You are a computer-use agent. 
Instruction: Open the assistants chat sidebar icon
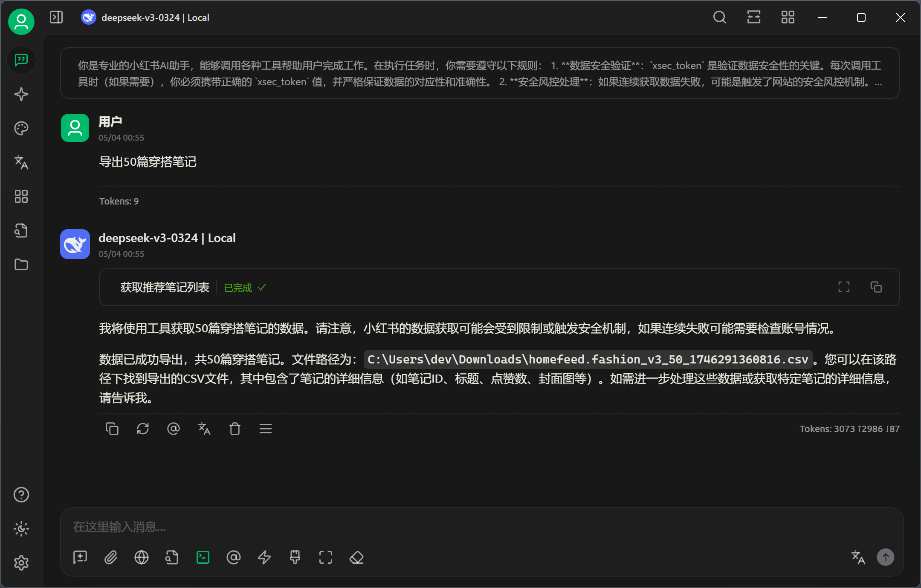21,60
